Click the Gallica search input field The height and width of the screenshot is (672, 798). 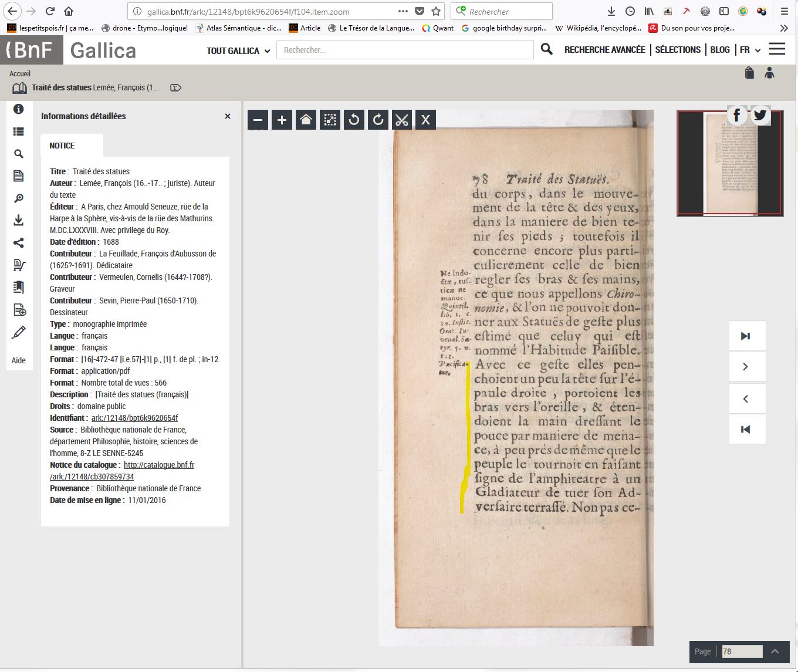(x=405, y=50)
